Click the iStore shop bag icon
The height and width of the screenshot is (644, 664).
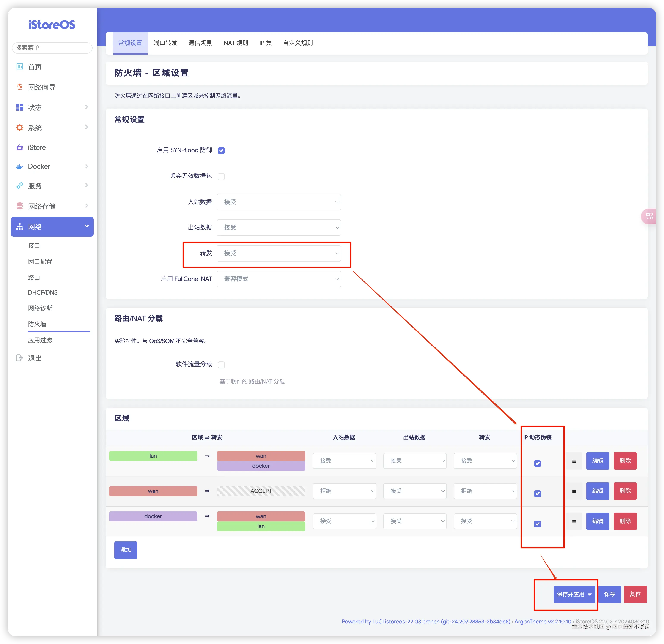20,147
